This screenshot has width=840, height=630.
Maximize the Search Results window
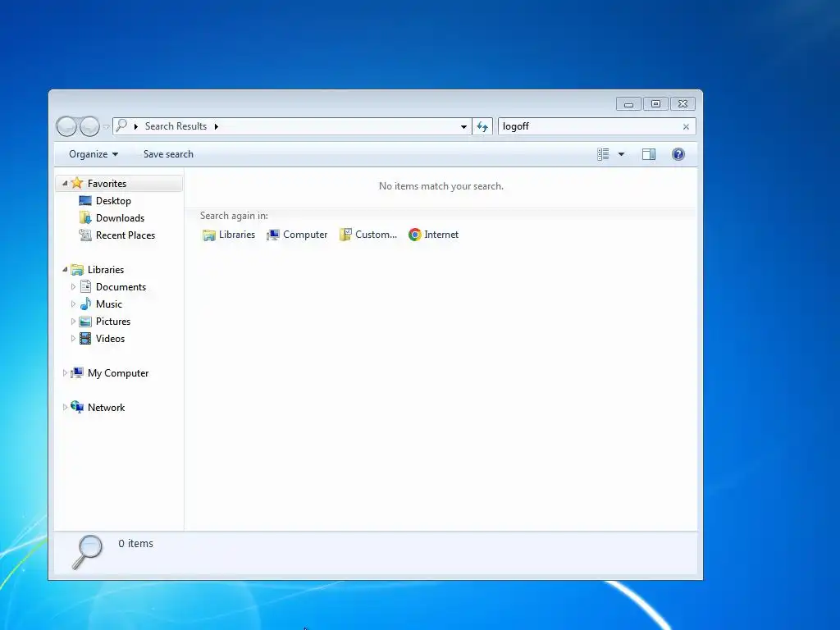(x=655, y=104)
